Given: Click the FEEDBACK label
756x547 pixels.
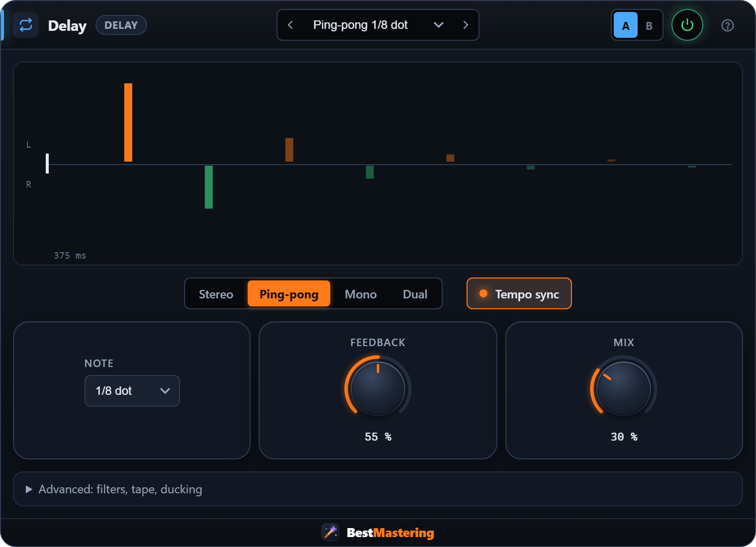Looking at the screenshot, I should point(378,343).
